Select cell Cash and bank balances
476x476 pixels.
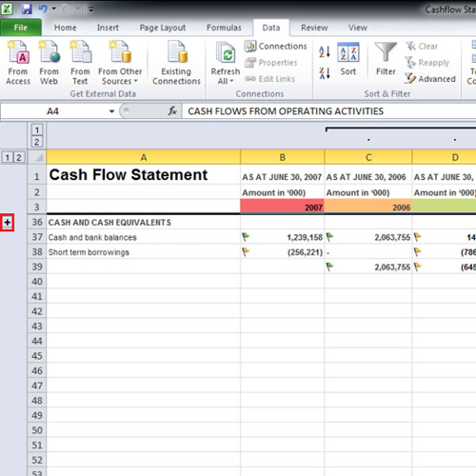144,237
